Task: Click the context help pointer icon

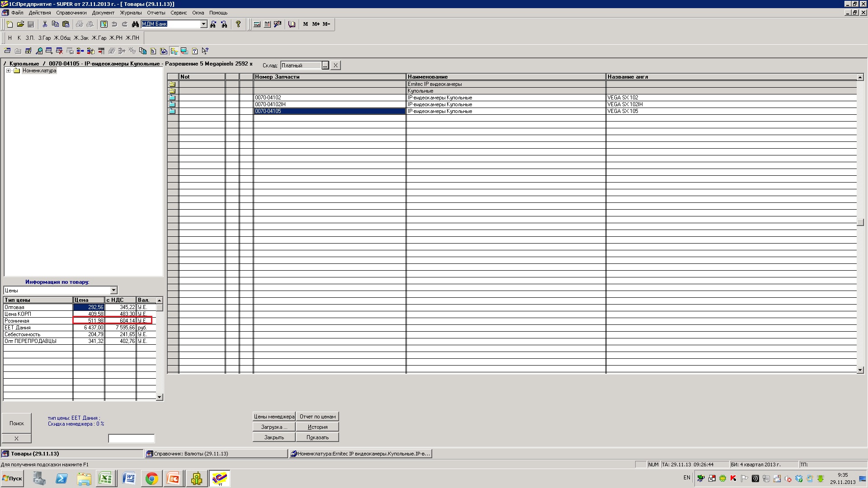Action: click(205, 51)
